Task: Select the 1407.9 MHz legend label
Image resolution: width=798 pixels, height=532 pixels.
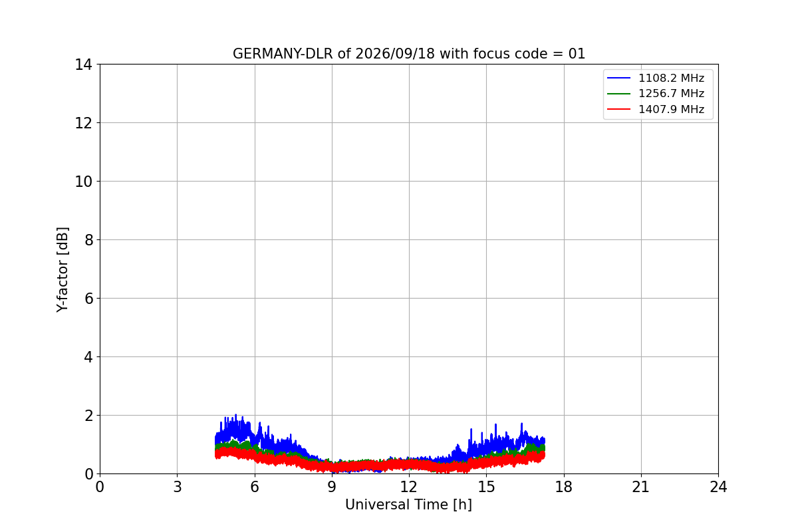Action: point(671,110)
